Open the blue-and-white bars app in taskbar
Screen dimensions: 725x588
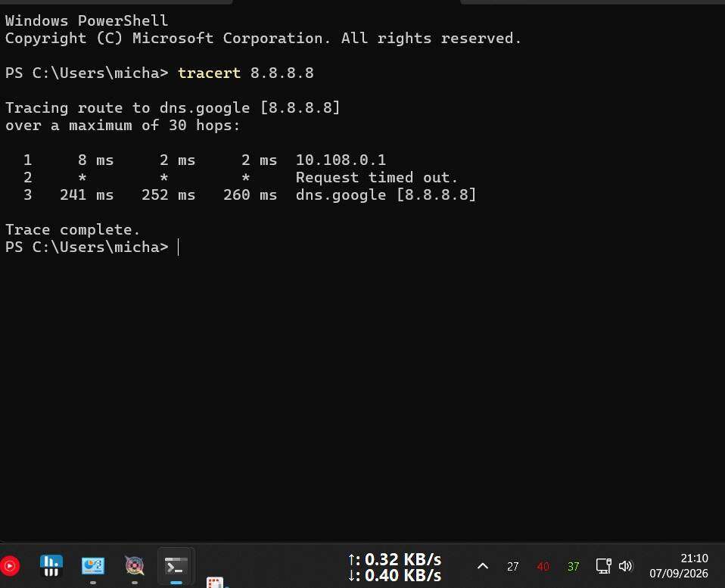point(51,566)
